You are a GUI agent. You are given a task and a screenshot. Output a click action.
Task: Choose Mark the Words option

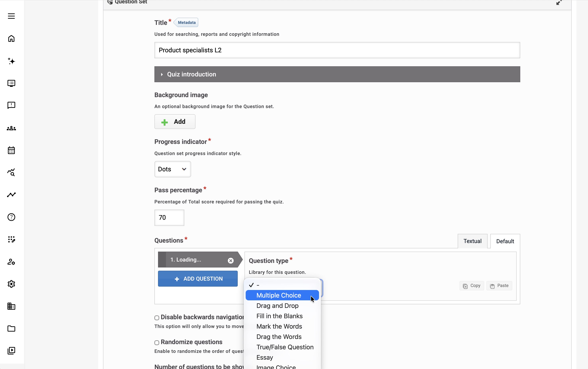tap(282, 327)
